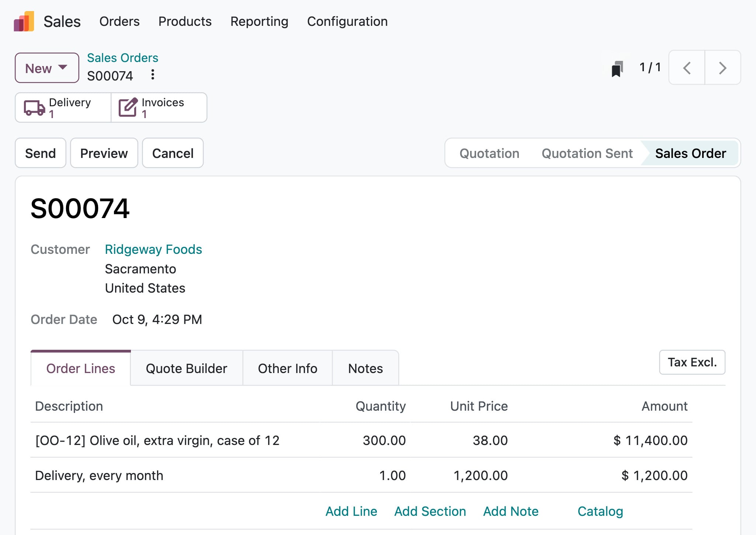This screenshot has width=756, height=535.
Task: Expand the New button dropdown
Action: coord(47,68)
